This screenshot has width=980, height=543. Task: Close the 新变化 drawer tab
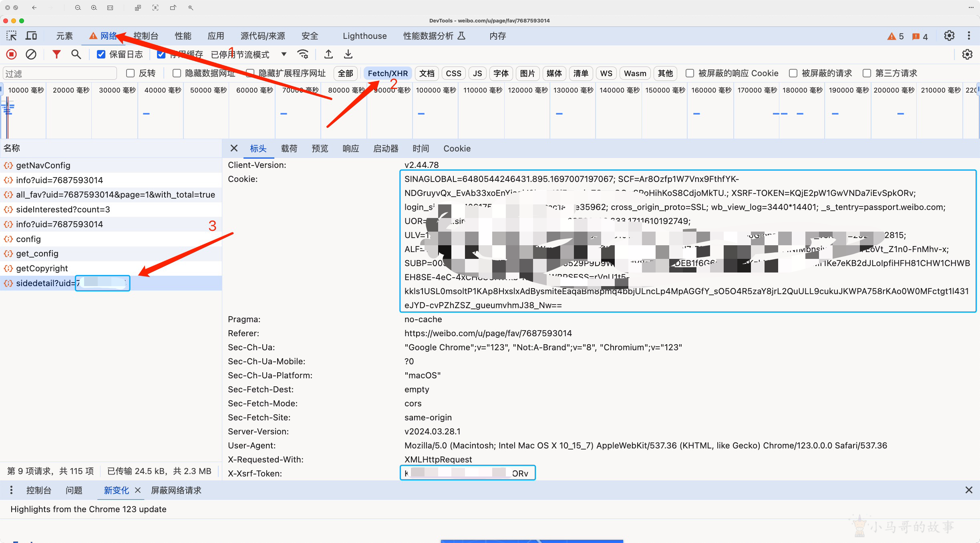[138, 490]
